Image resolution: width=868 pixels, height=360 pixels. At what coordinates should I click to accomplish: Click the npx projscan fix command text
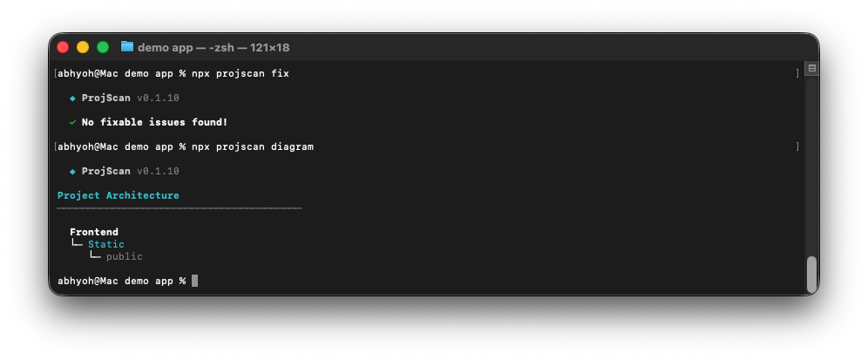(x=241, y=73)
